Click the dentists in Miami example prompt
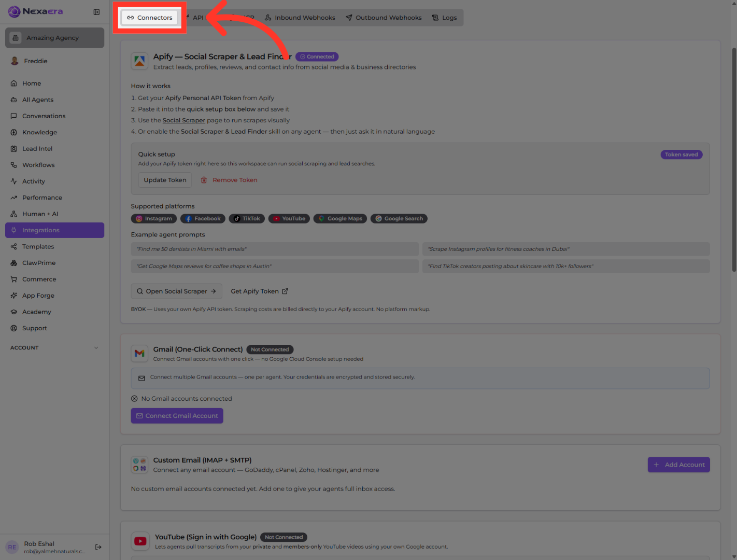 [x=275, y=249]
